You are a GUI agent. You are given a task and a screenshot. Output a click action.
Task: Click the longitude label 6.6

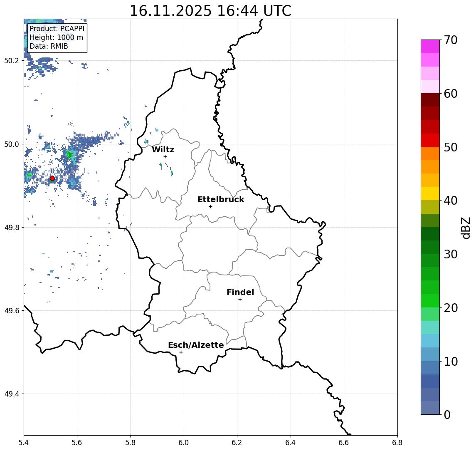[x=344, y=443]
